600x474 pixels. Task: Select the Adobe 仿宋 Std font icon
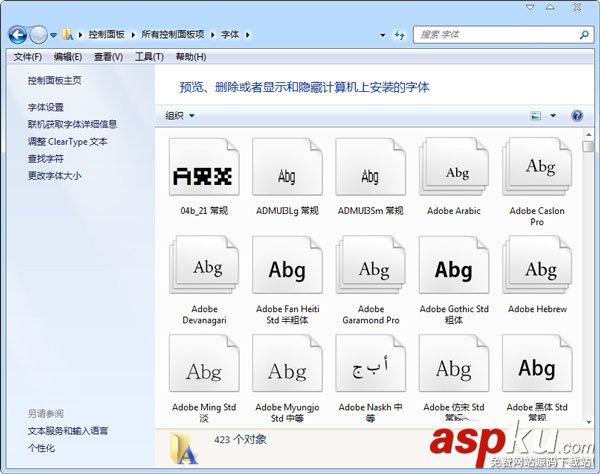coord(454,363)
